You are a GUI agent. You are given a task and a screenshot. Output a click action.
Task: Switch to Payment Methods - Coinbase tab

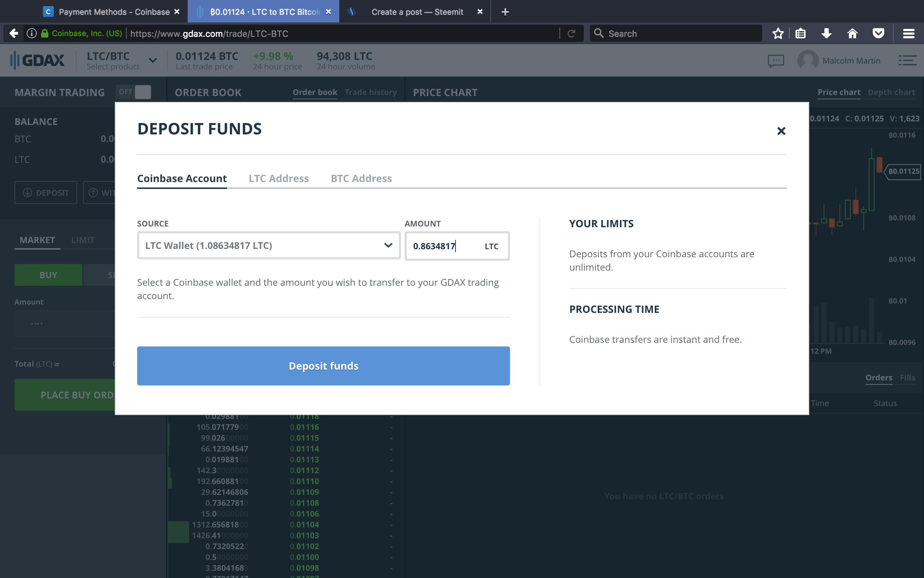tap(111, 12)
